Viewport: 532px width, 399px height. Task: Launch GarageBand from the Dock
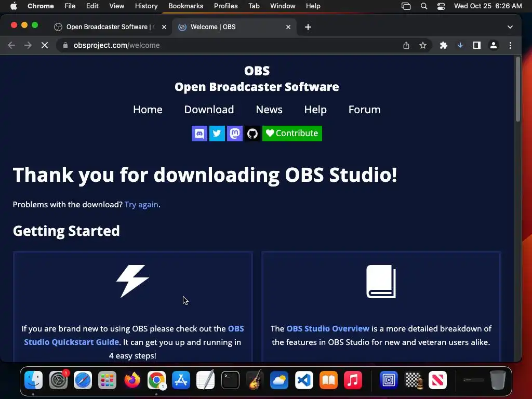[x=255, y=380]
